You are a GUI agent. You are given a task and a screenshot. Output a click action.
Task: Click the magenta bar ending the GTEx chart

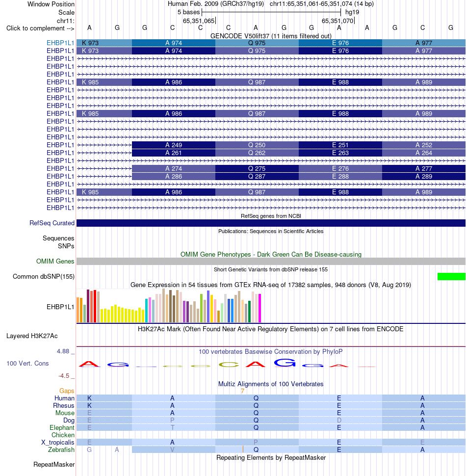point(259,308)
